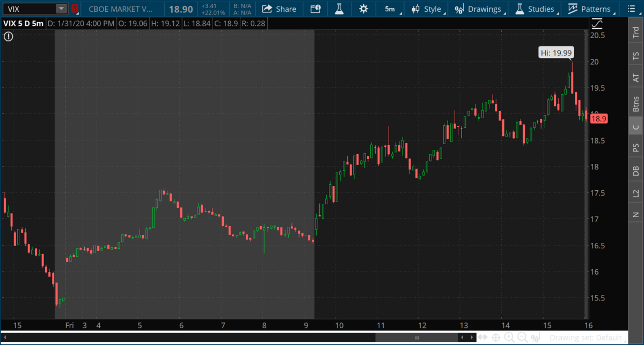Open the DB sidebar tab
The width and height of the screenshot is (644, 345).
(635, 170)
